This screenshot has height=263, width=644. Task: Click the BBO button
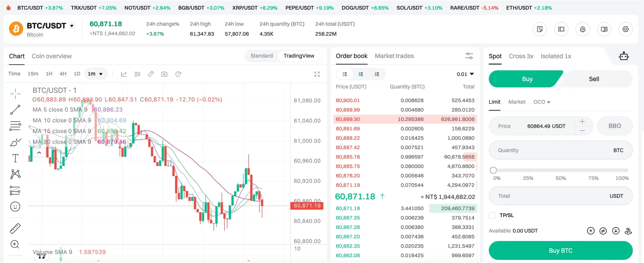click(x=615, y=126)
